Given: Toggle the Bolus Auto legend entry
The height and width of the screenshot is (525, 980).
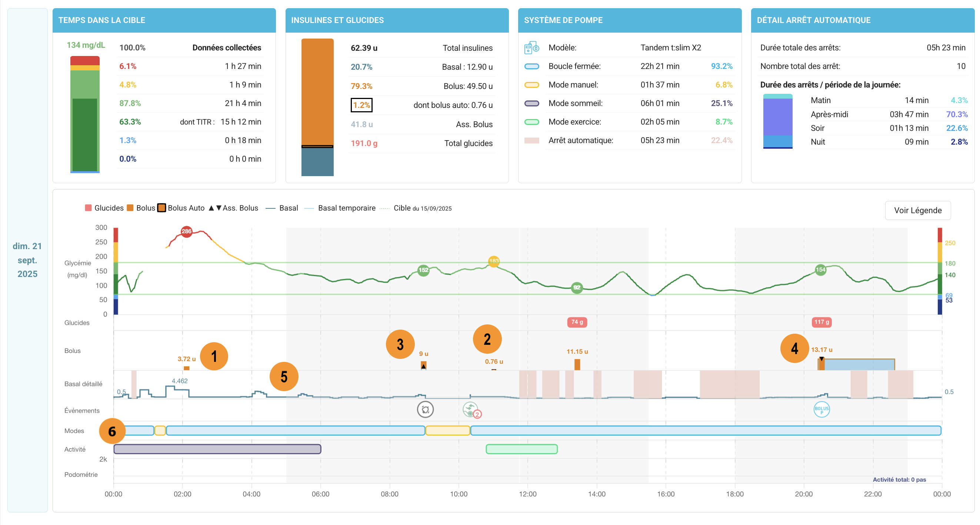Looking at the screenshot, I should pos(181,208).
